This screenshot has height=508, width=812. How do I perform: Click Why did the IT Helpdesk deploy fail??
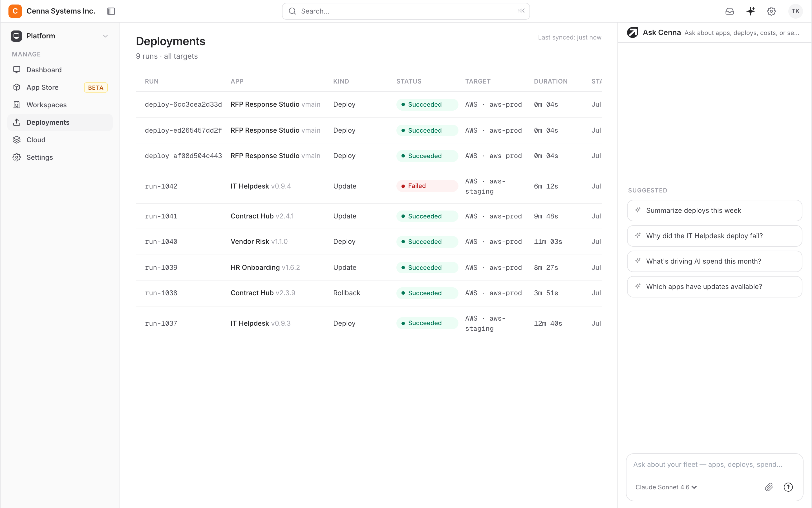714,236
